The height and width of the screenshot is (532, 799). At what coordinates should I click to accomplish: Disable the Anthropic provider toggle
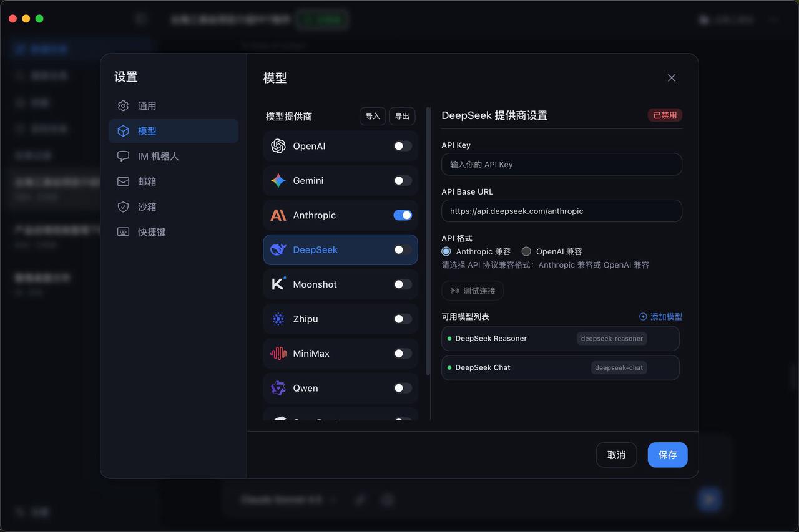click(403, 215)
